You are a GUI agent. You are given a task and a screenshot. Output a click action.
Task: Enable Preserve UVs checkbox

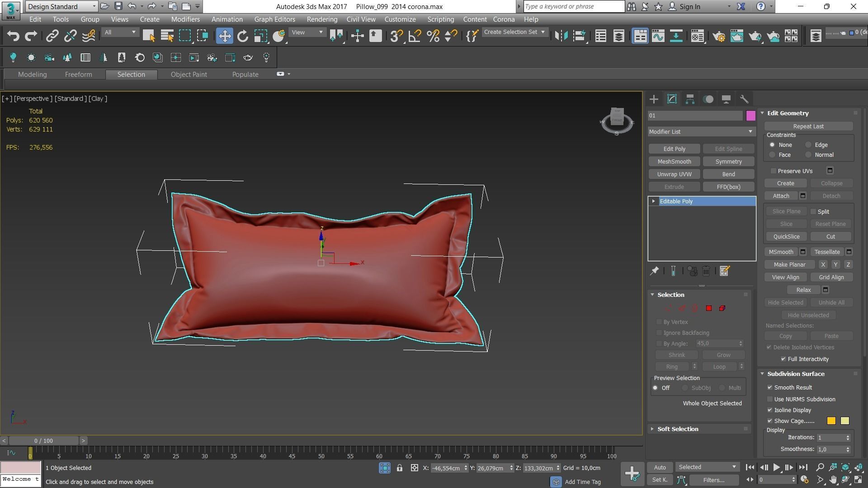click(774, 171)
